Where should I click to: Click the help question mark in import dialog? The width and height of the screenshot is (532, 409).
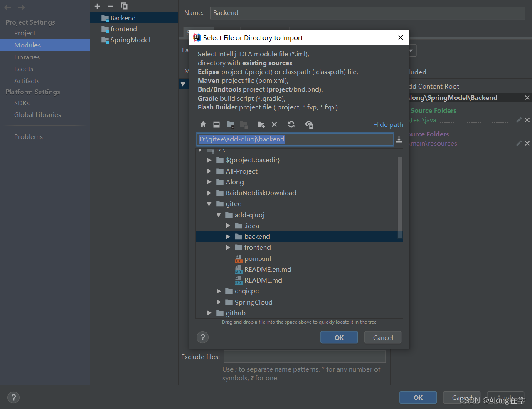click(x=202, y=337)
